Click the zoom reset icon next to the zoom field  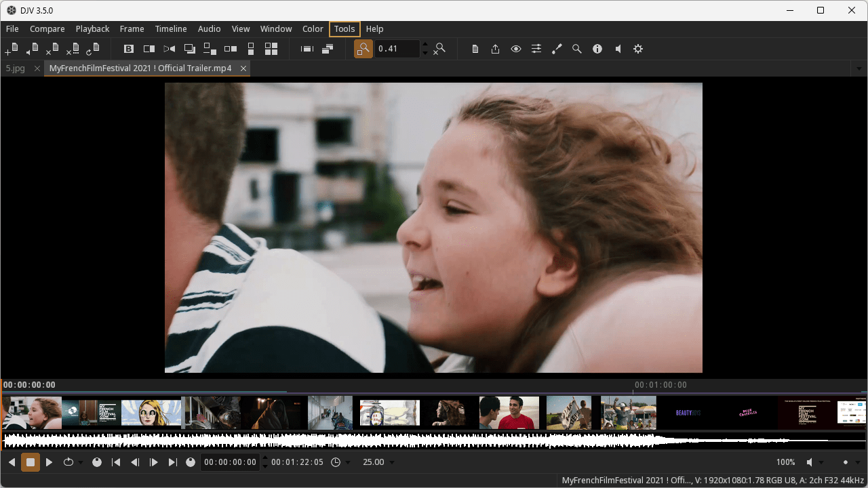(x=439, y=49)
